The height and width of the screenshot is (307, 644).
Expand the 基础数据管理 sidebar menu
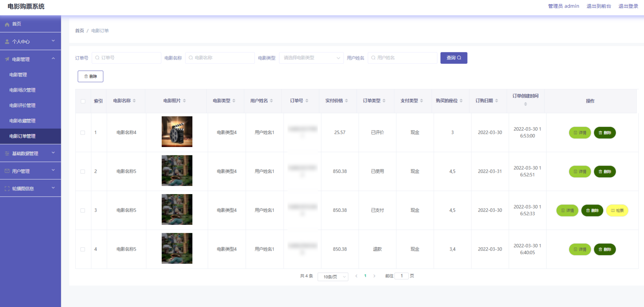pos(30,153)
